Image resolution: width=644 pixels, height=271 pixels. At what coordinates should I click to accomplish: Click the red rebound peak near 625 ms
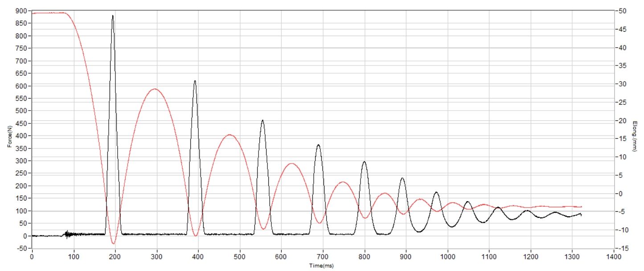pos(291,164)
